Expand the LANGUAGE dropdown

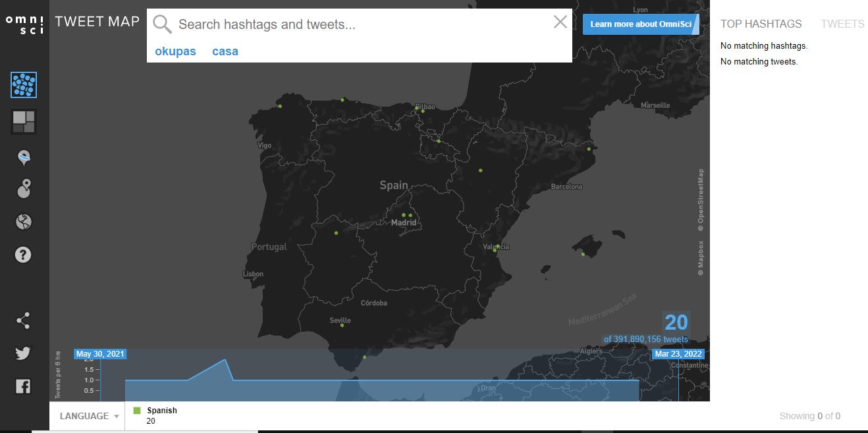(x=86, y=415)
